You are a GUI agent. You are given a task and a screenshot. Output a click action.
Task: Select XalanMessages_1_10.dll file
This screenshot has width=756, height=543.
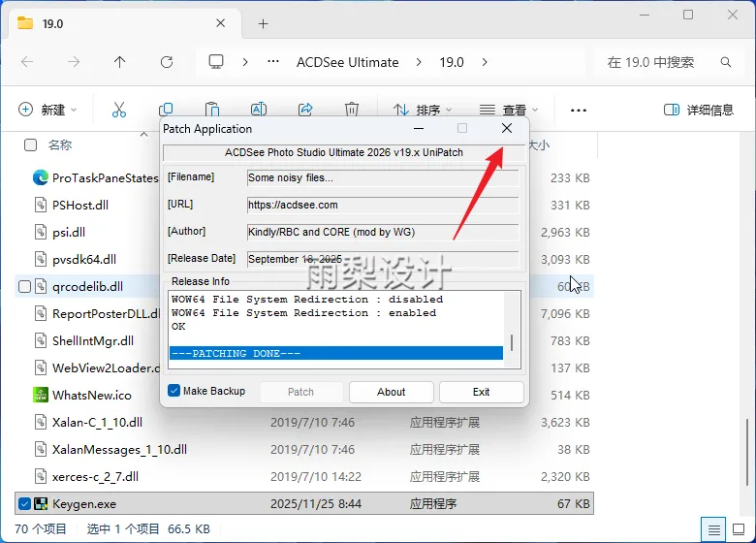tap(119, 450)
